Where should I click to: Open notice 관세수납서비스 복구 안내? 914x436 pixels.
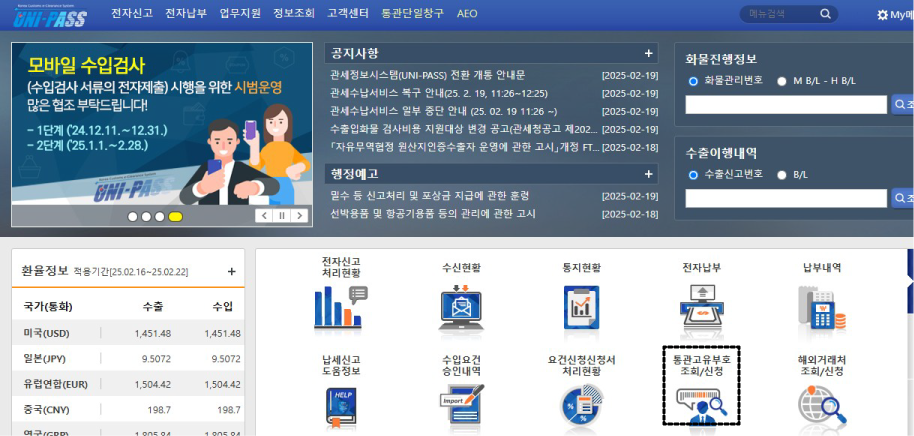pyautogui.click(x=438, y=93)
